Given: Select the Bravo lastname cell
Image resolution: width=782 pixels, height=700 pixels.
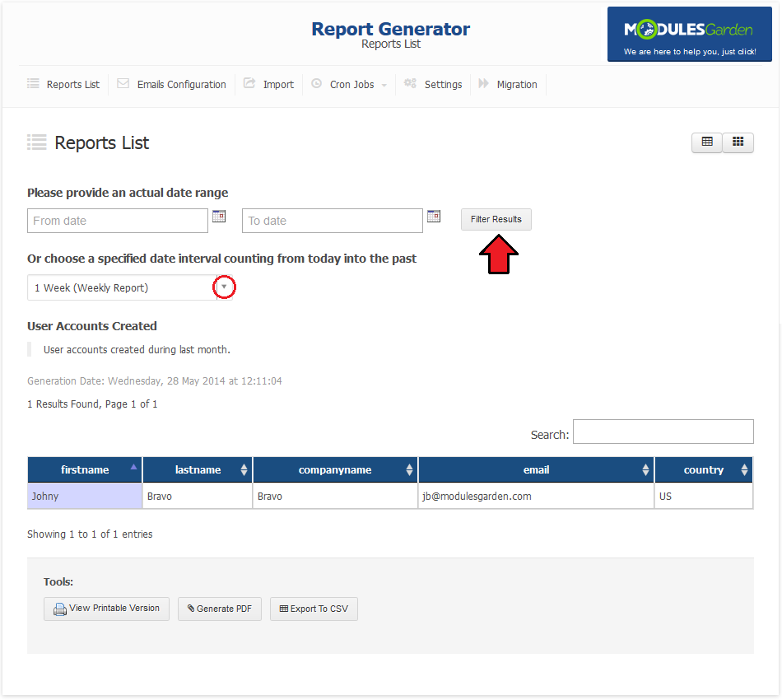Looking at the screenshot, I should click(198, 496).
